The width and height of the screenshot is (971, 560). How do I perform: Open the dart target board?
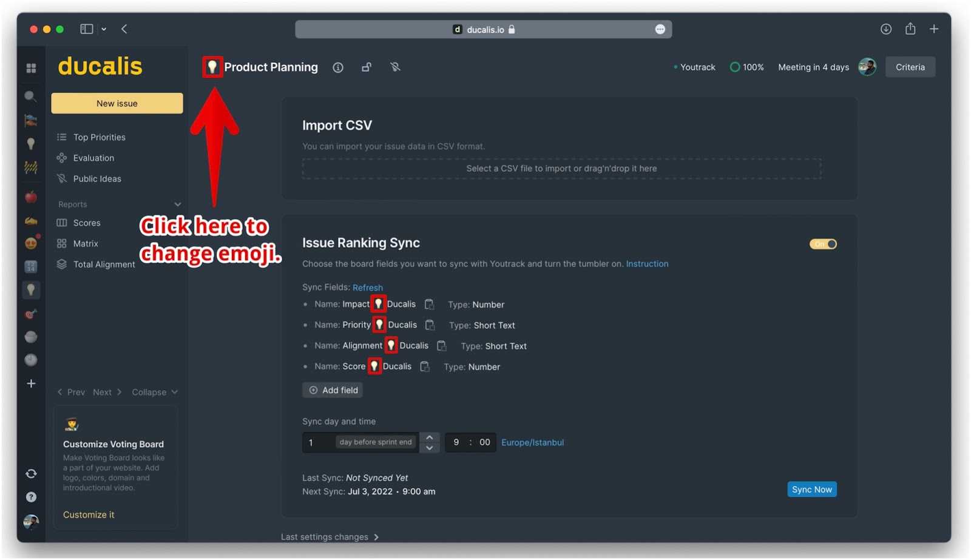tap(31, 314)
